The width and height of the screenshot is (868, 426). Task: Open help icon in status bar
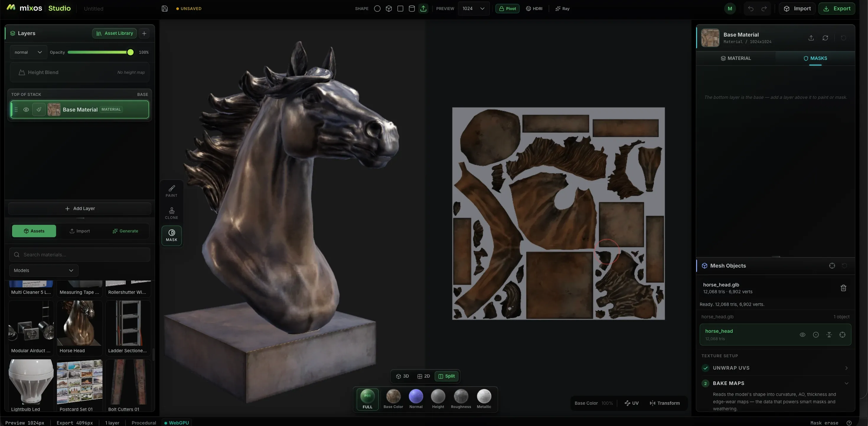pos(849,423)
